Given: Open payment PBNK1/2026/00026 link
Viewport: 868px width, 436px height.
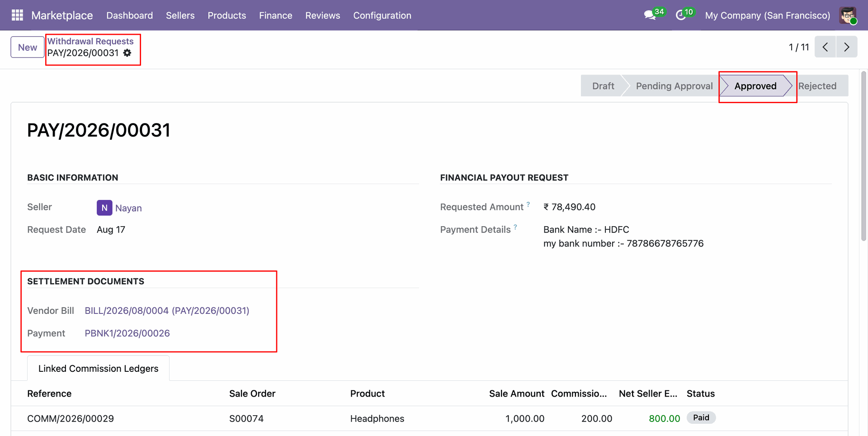Looking at the screenshot, I should coord(127,333).
